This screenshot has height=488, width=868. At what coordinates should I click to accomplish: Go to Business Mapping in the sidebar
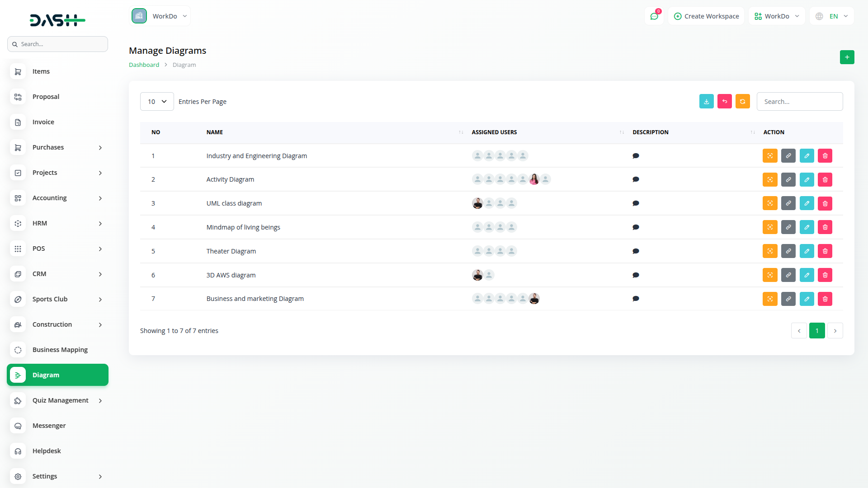[x=60, y=349]
